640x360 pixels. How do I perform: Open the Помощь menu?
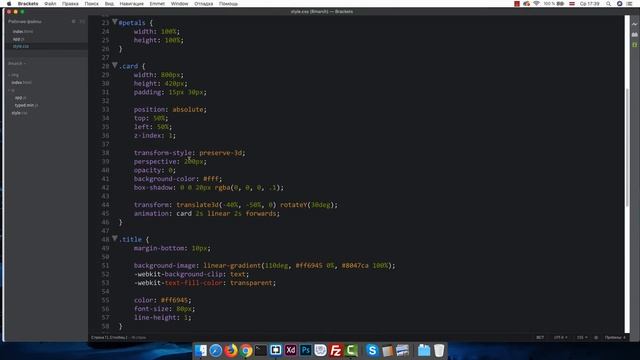click(228, 4)
